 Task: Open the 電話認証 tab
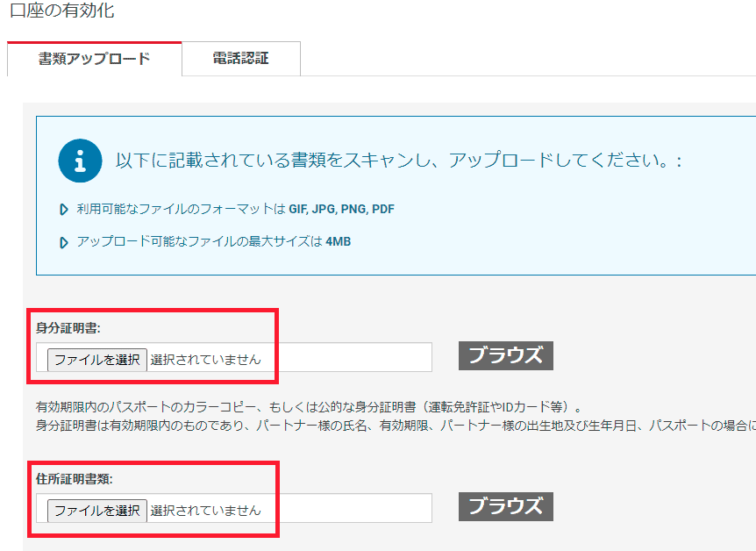(x=240, y=59)
